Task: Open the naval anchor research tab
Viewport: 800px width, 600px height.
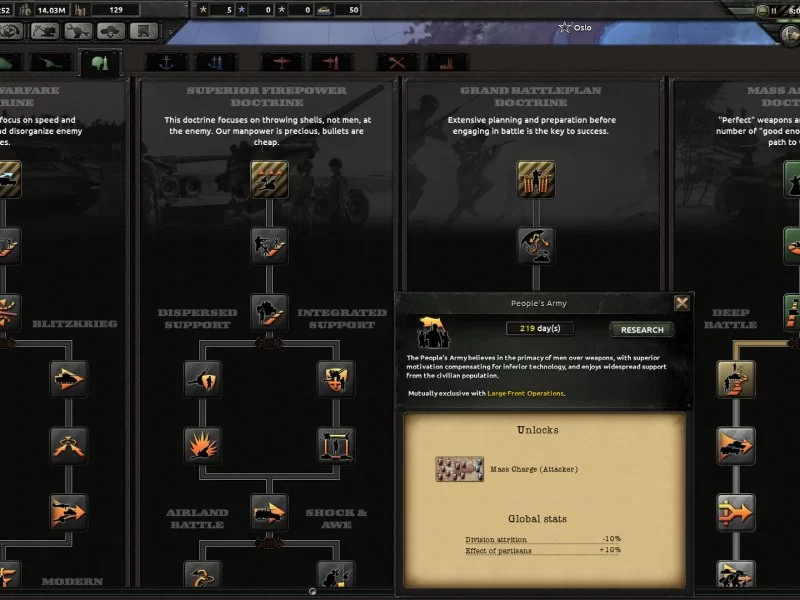Action: point(167,63)
